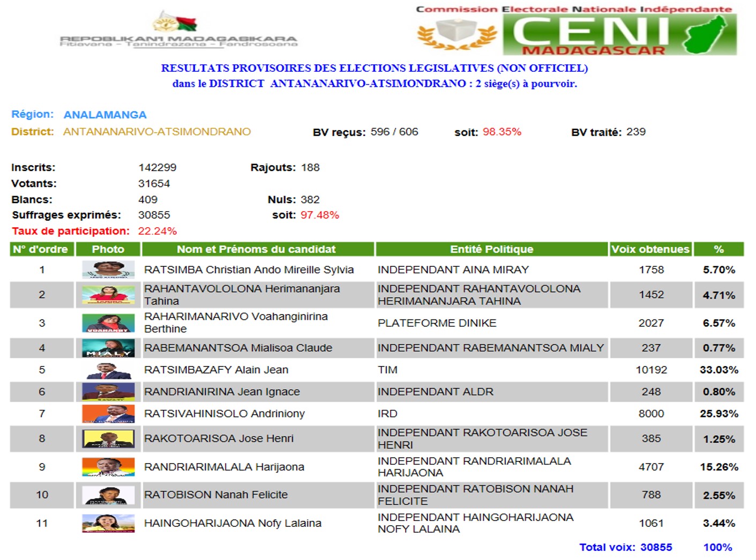The image size is (756, 560).
Task: Click the Taux de participation 22.24%
Action: (158, 231)
